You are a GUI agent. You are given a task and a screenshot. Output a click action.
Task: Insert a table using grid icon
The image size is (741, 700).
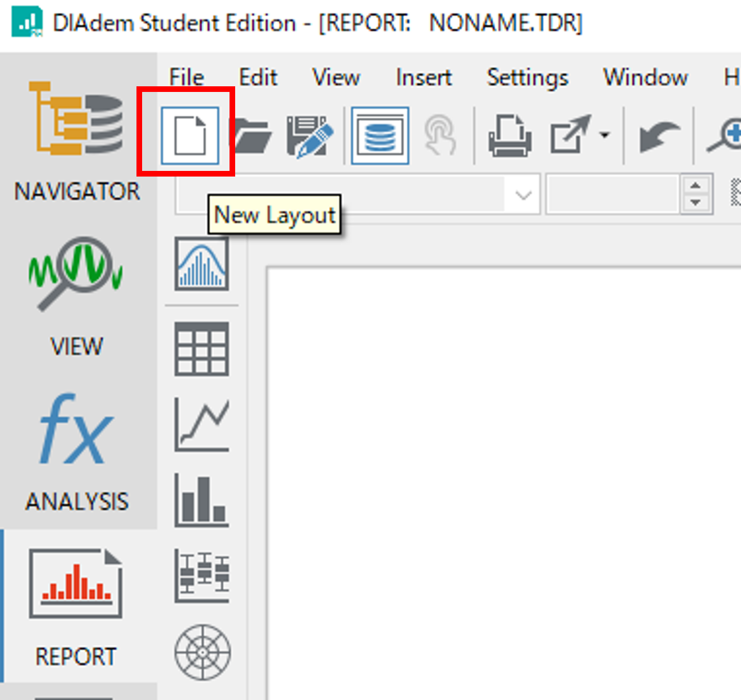[201, 349]
